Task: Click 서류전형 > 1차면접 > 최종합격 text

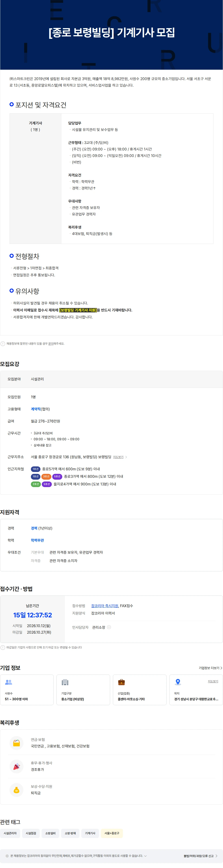Action: [36, 268]
